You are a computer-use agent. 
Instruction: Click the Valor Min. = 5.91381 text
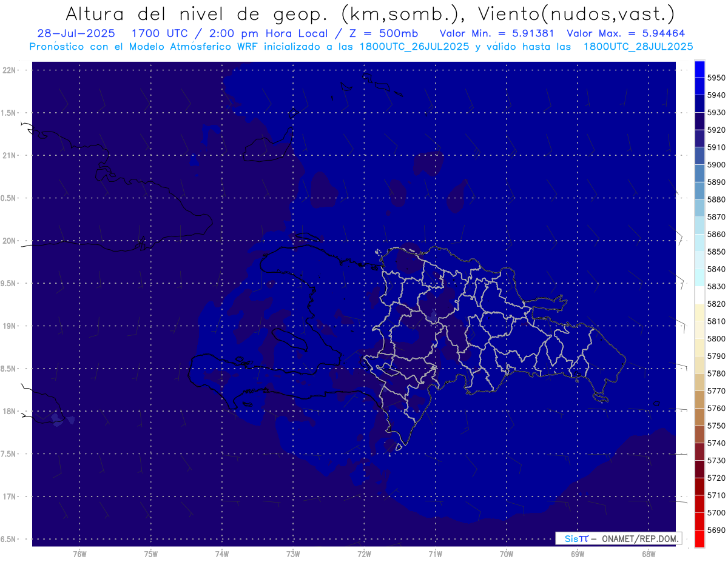pos(499,33)
